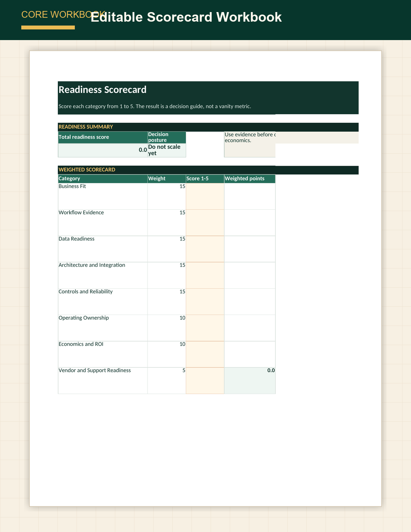Screen dimensions: 411x532
Task: Select the Business Fit weighted points cell
Action: click(250, 196)
